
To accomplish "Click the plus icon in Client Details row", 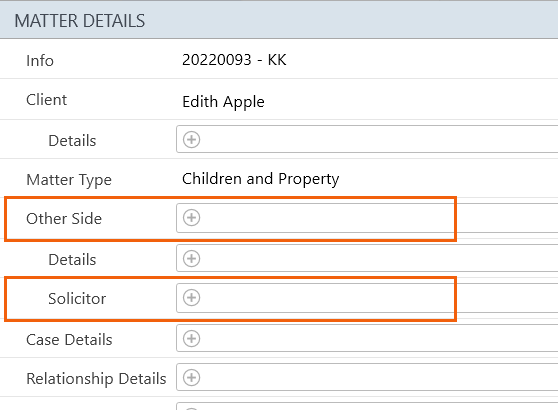I will click(191, 140).
